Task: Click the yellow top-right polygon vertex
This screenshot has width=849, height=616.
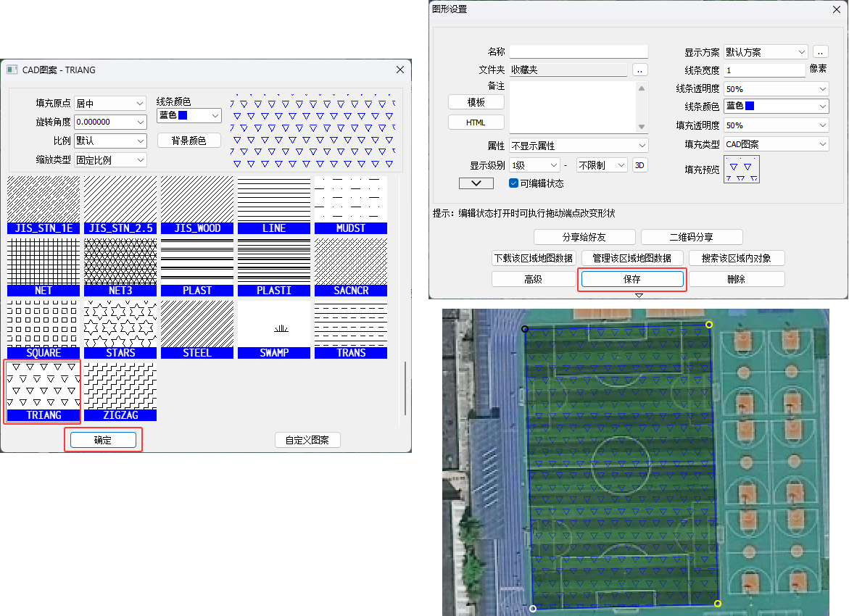Action: [709, 325]
